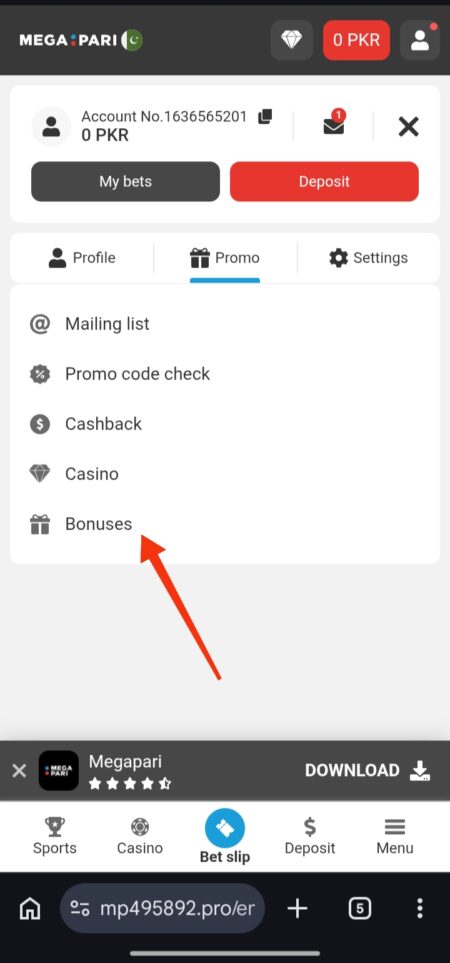Open Mailing list option
The image size is (450, 963).
(225, 324)
